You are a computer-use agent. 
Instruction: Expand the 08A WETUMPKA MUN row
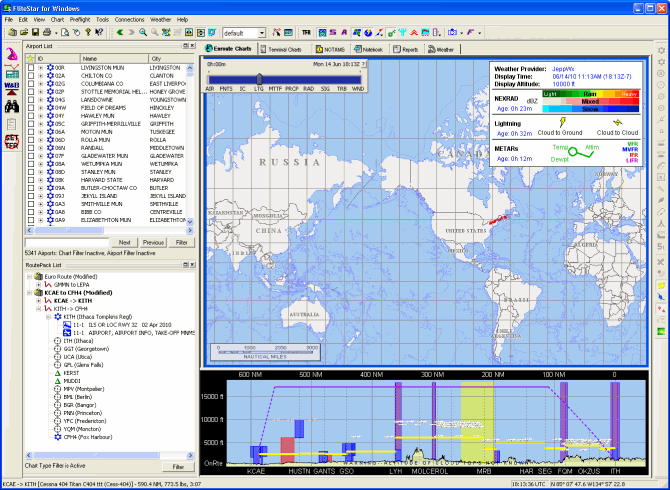[41, 164]
